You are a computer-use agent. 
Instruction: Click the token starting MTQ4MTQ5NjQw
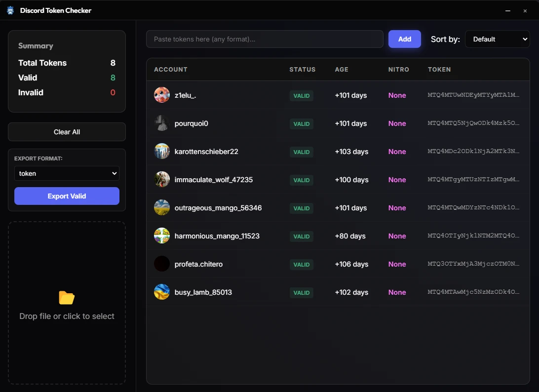click(x=473, y=123)
